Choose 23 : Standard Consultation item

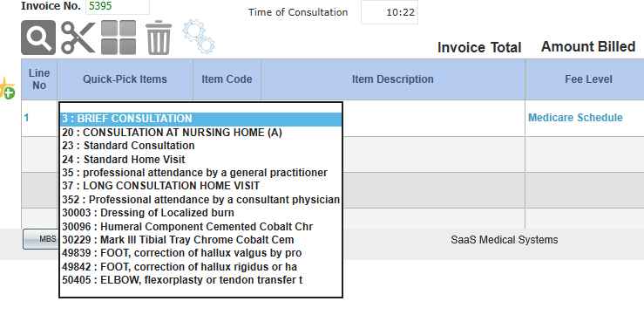pyautogui.click(x=128, y=146)
